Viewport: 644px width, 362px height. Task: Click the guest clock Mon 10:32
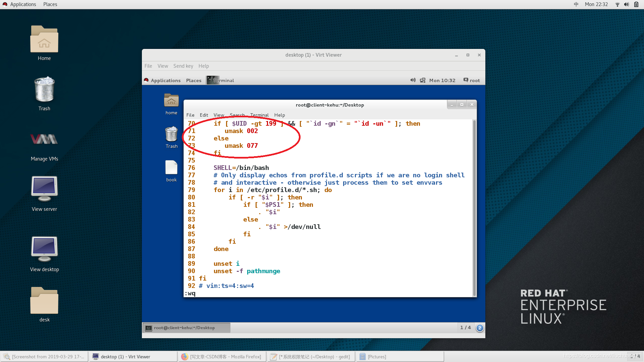click(442, 80)
